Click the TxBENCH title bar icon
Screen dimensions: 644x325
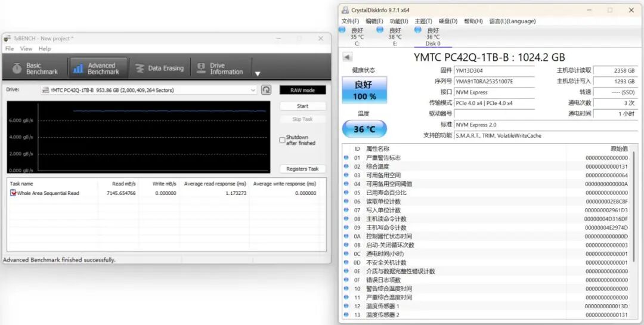(8, 38)
